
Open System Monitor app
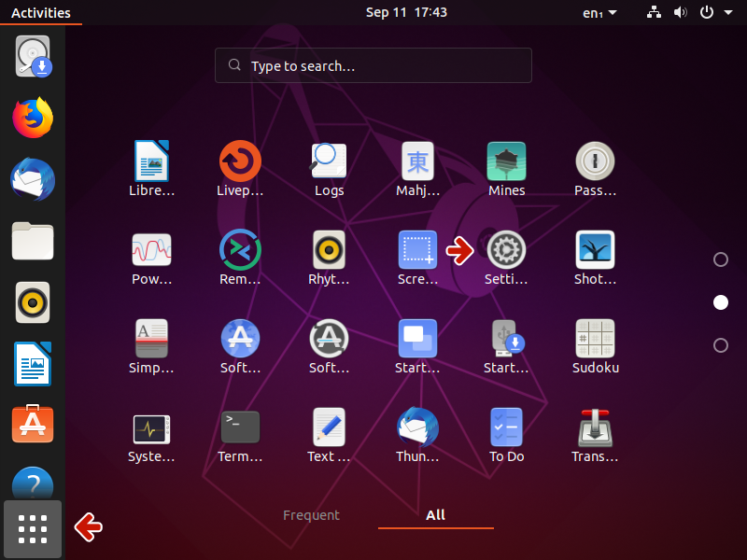(x=151, y=435)
